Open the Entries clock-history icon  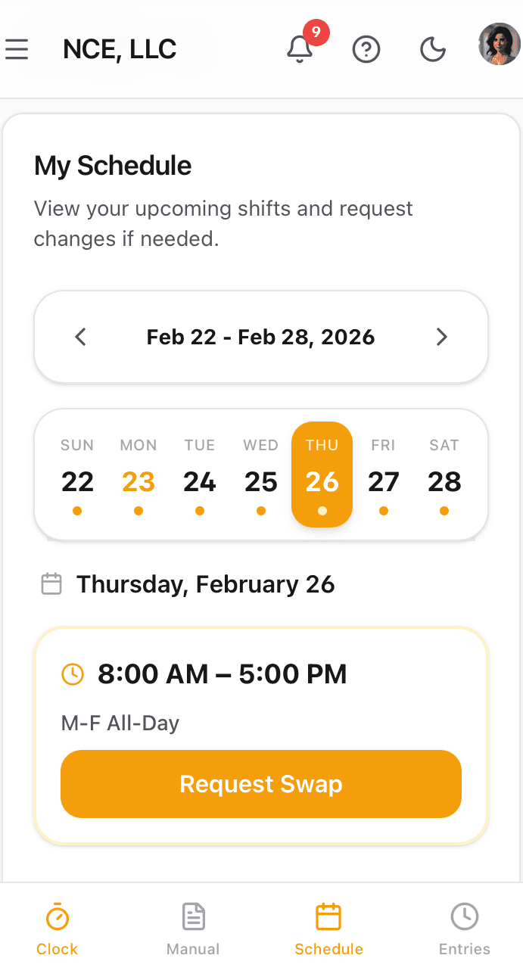click(x=465, y=915)
